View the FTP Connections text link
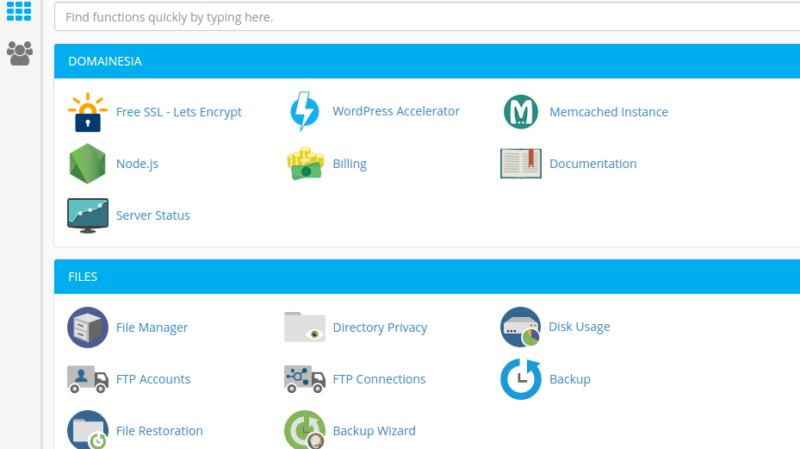 click(379, 379)
